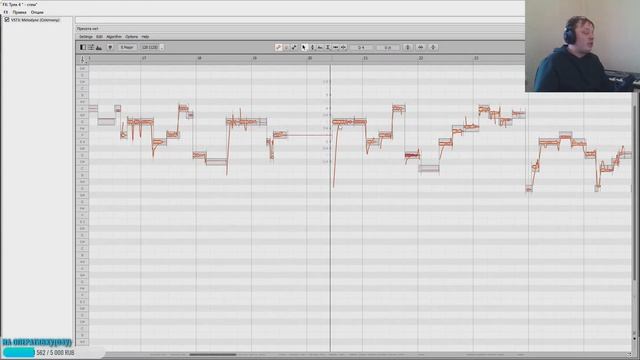The image size is (640, 360).
Task: Select the Timing tool
Action: (336, 47)
